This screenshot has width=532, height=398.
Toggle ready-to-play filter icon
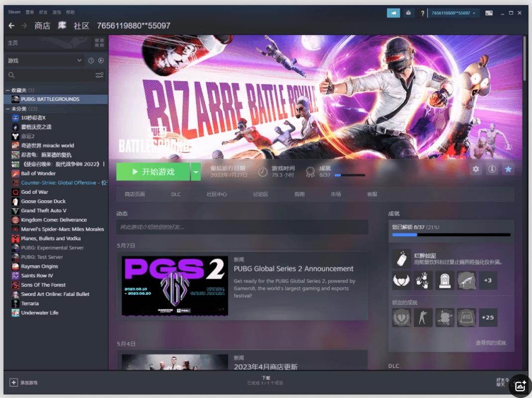[101, 60]
